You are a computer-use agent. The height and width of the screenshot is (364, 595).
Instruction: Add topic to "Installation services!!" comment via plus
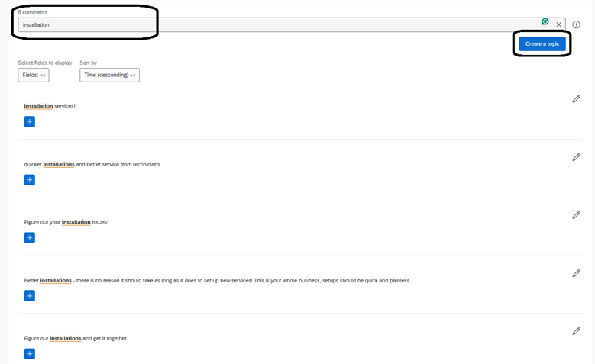tap(30, 121)
